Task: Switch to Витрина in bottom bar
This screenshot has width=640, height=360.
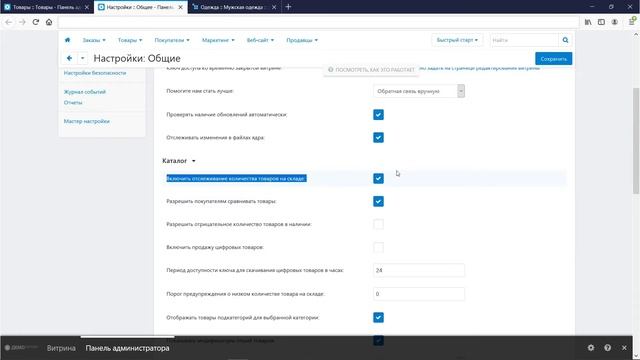Action: click(x=61, y=348)
